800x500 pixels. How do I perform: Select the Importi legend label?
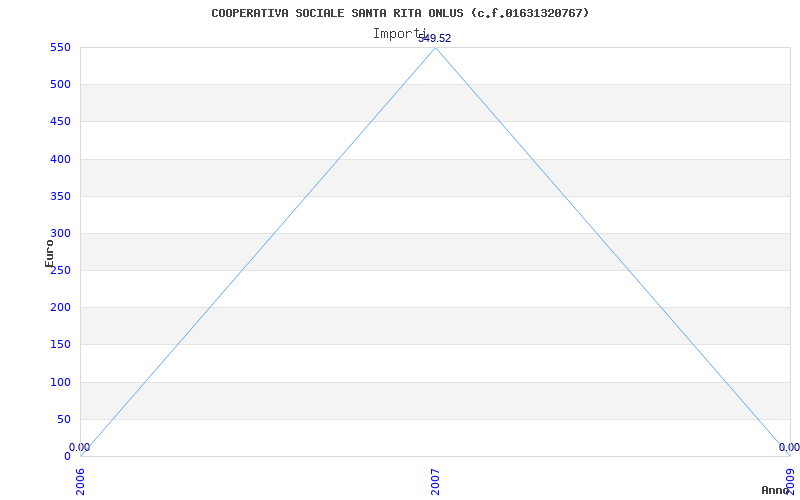(399, 34)
